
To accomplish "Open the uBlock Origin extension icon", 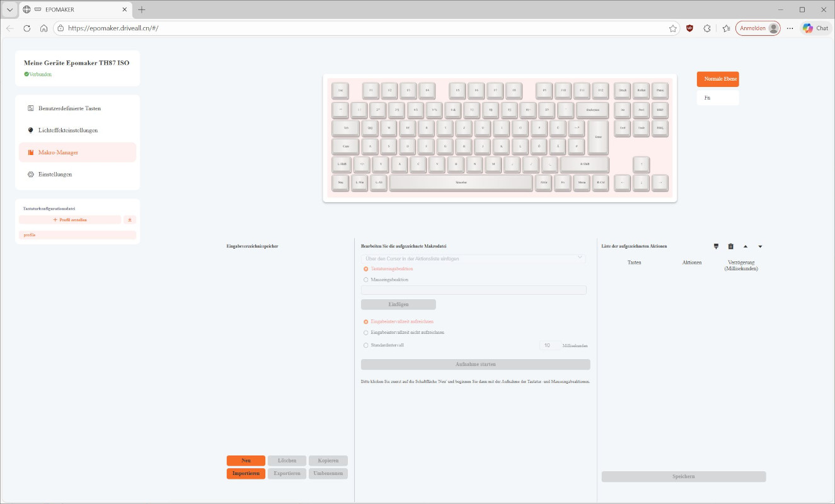I will [x=689, y=28].
